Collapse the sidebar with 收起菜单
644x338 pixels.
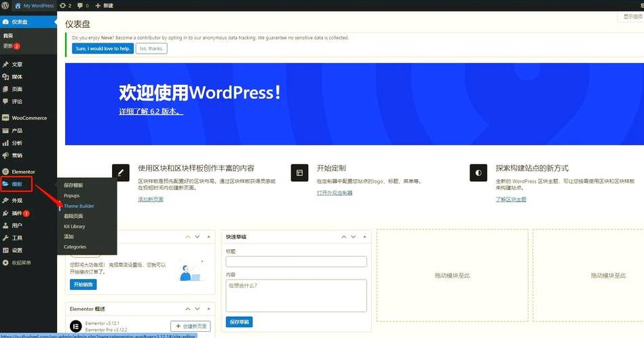tap(29, 263)
